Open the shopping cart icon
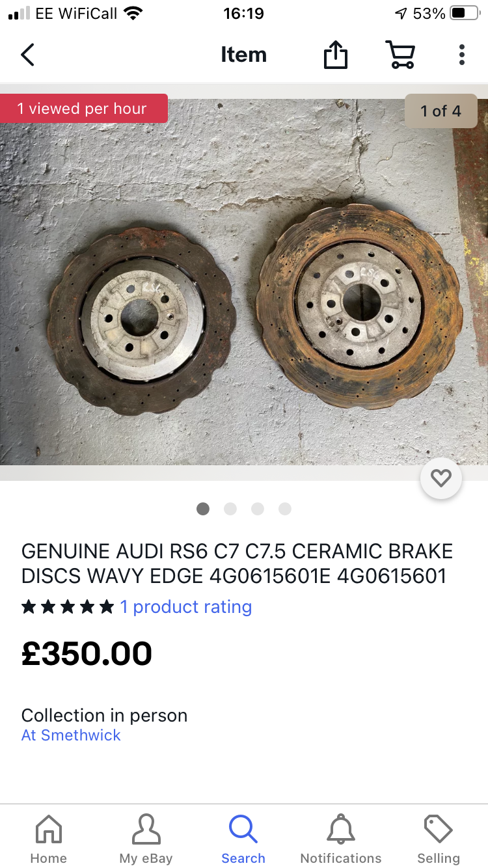 click(401, 55)
